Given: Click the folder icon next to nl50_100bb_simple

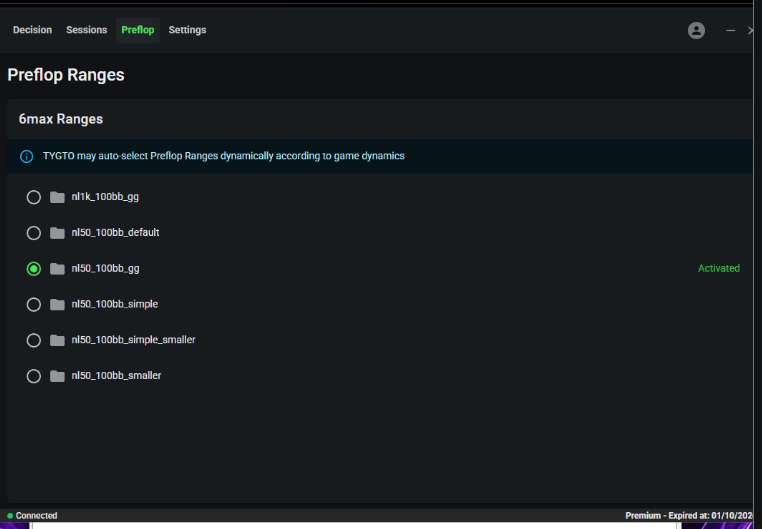Looking at the screenshot, I should (x=58, y=304).
